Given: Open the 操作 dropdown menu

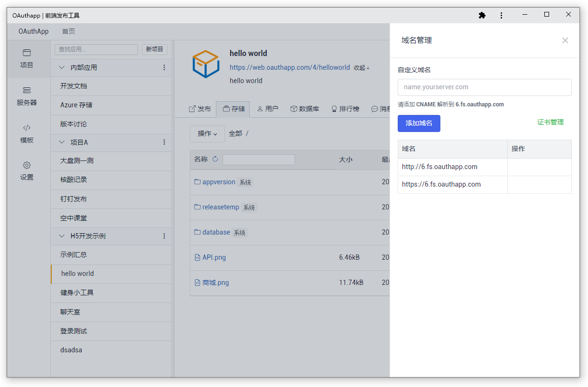Looking at the screenshot, I should 207,133.
